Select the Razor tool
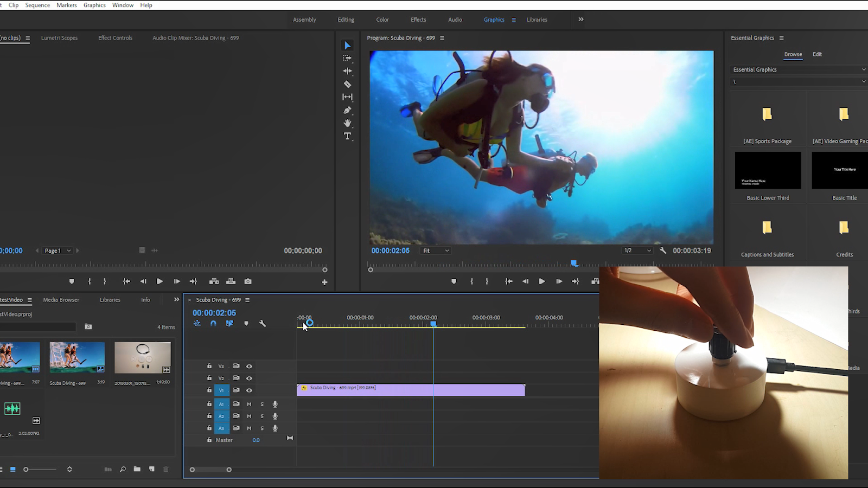The width and height of the screenshot is (868, 488). point(347,85)
